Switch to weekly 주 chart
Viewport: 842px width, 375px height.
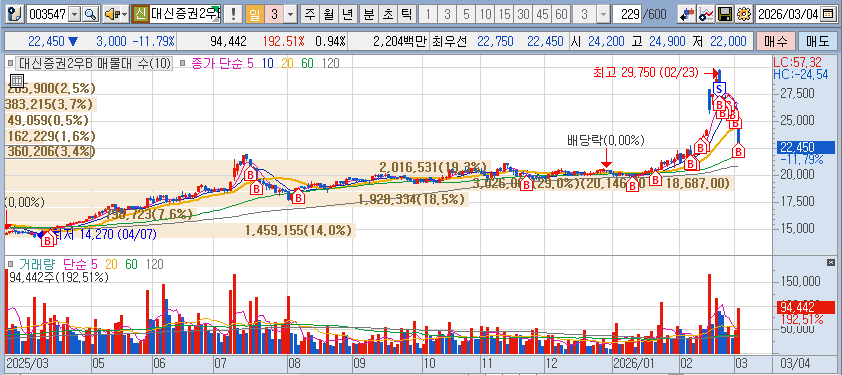309,15
